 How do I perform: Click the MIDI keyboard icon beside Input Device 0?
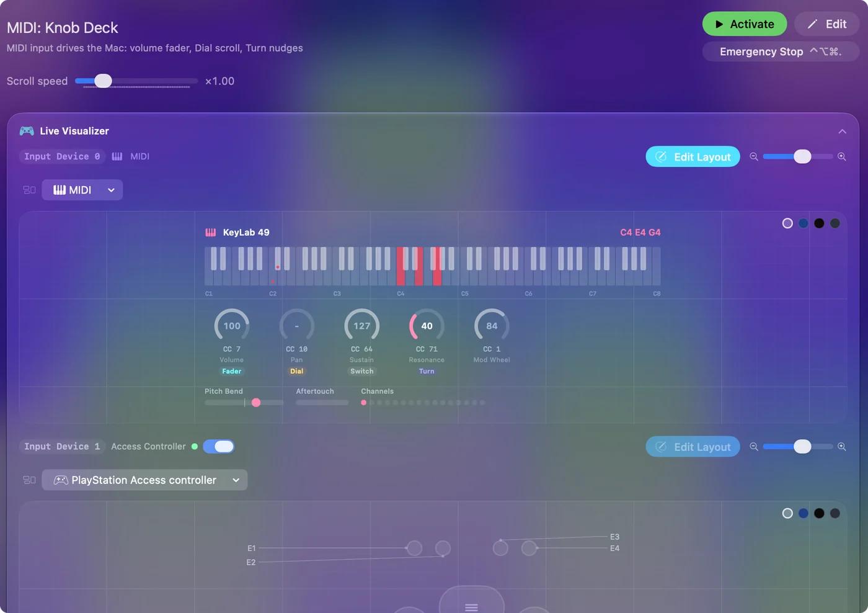click(x=117, y=156)
